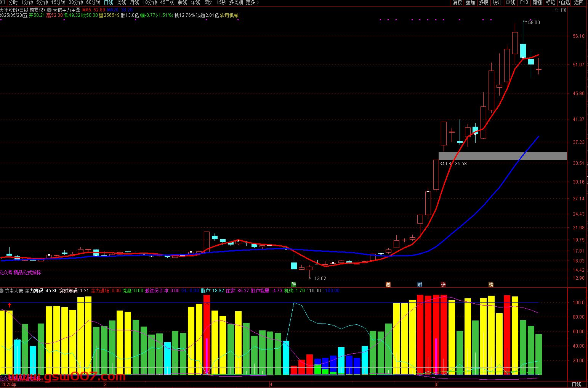Open the 多股 multi-stock view
Viewport: 588px width, 388px height.
tap(484, 2)
